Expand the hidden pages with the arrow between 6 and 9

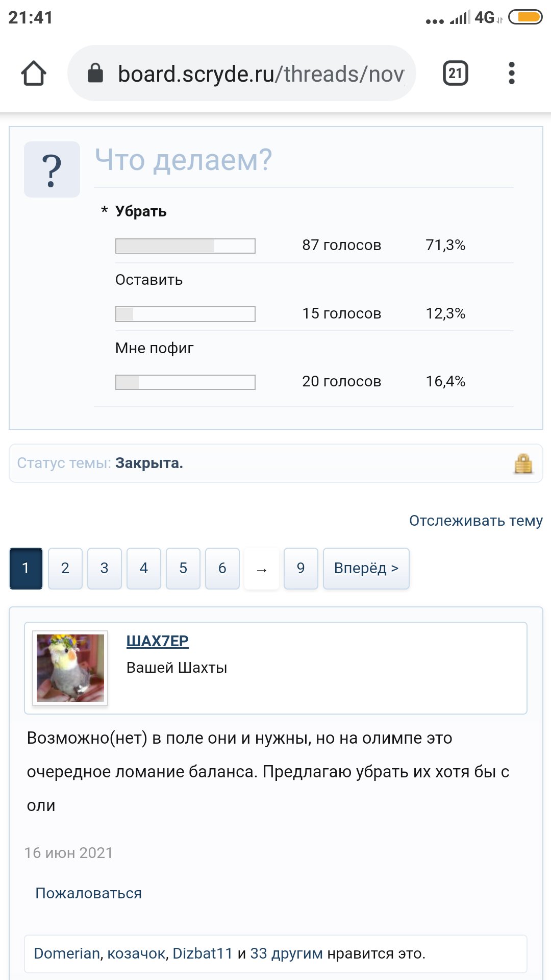[x=261, y=568]
